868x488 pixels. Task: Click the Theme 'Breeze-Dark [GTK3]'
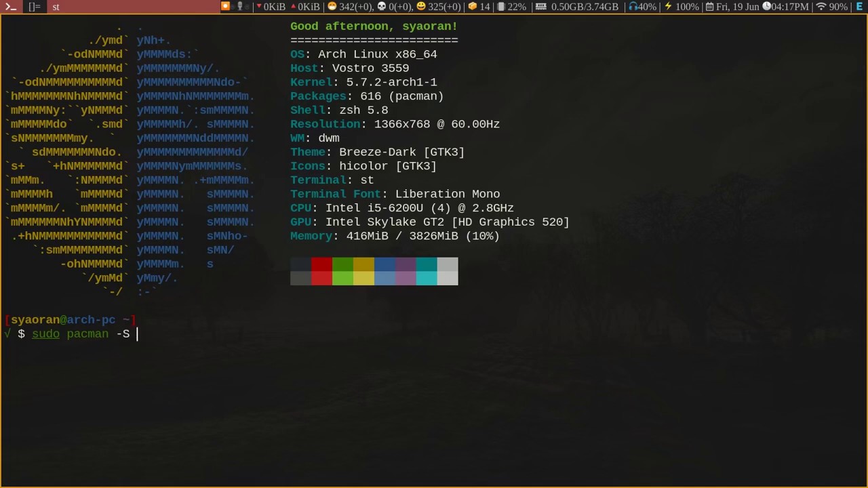[x=401, y=152]
